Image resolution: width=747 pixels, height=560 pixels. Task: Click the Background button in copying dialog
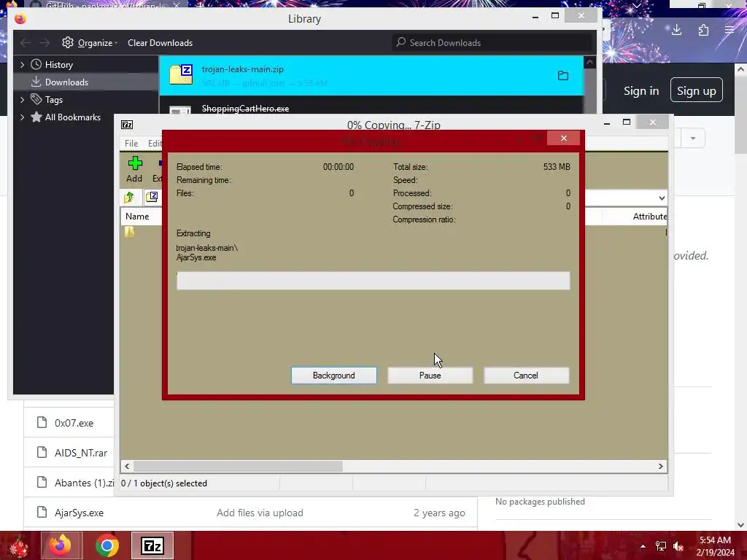(333, 376)
